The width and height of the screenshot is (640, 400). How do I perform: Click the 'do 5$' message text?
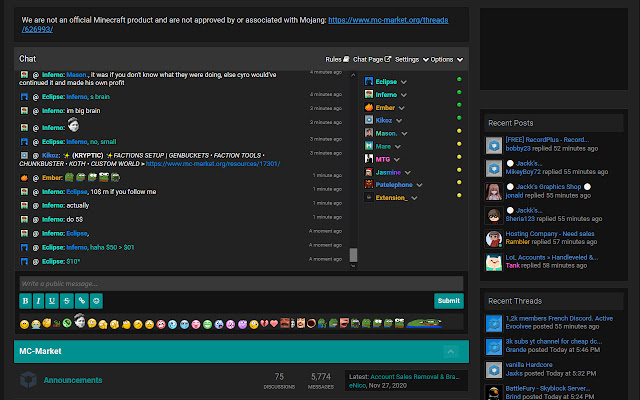point(75,220)
